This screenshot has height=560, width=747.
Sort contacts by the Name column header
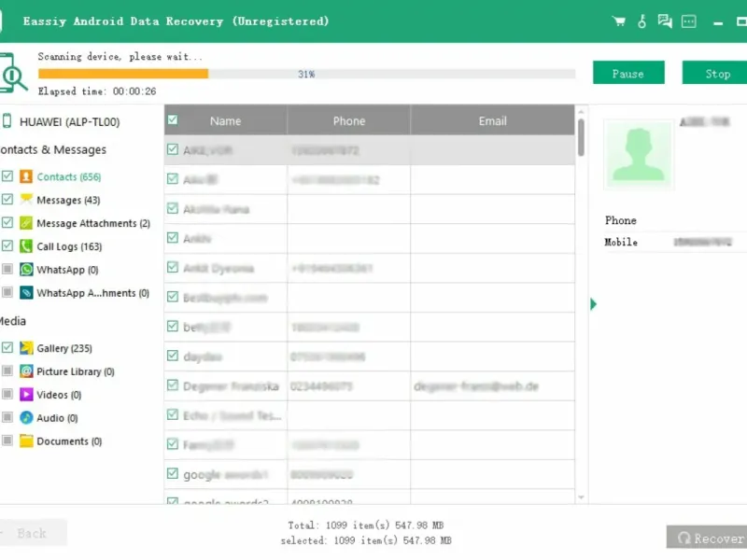click(225, 121)
